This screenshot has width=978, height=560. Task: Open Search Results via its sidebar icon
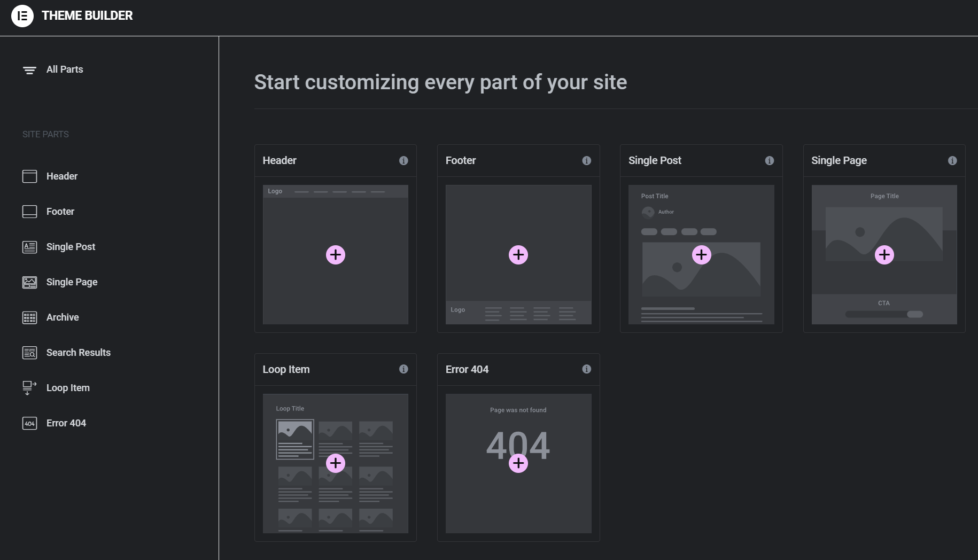[x=29, y=352]
